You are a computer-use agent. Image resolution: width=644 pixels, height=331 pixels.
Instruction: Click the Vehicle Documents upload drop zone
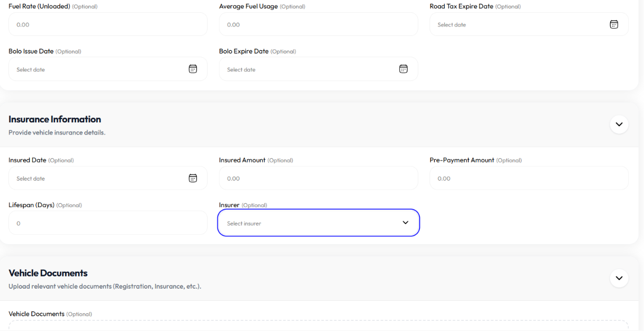tap(318, 325)
